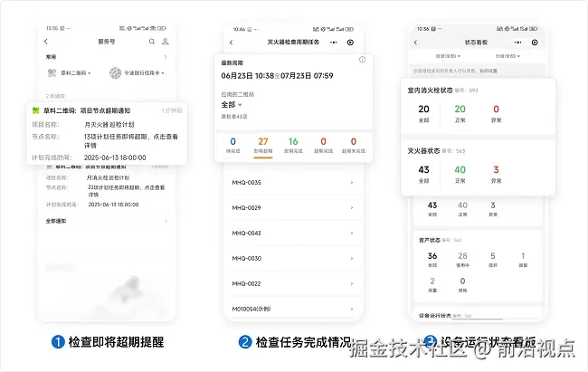Click 28 使用中 in 资产状态

(462, 260)
